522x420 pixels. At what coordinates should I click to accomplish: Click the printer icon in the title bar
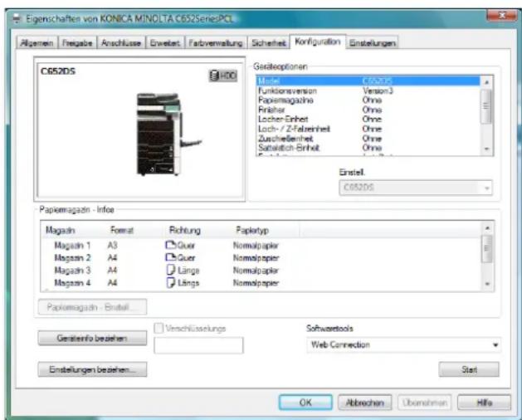[x=17, y=18]
